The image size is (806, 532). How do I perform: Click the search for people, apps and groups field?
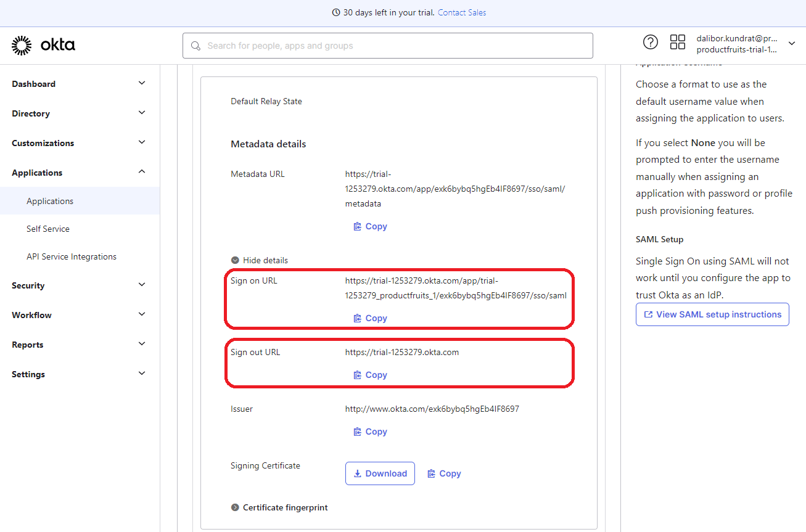click(387, 46)
